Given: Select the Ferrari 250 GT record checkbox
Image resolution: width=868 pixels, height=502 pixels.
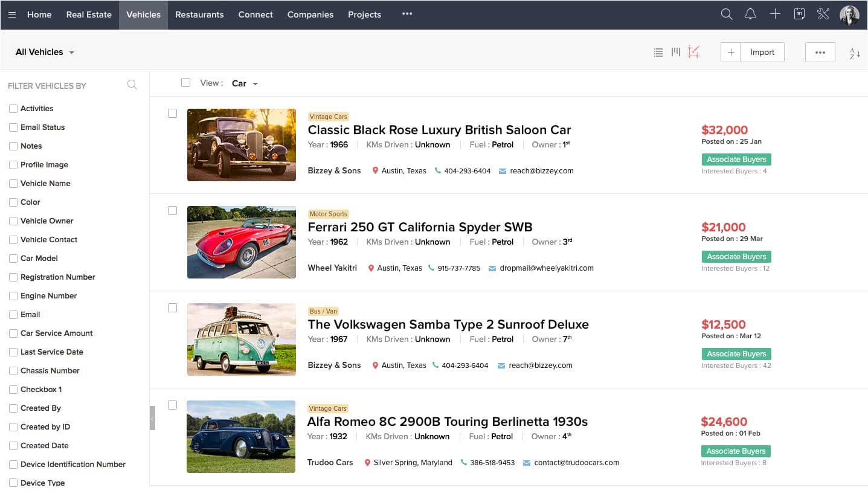Looking at the screenshot, I should 173,210.
